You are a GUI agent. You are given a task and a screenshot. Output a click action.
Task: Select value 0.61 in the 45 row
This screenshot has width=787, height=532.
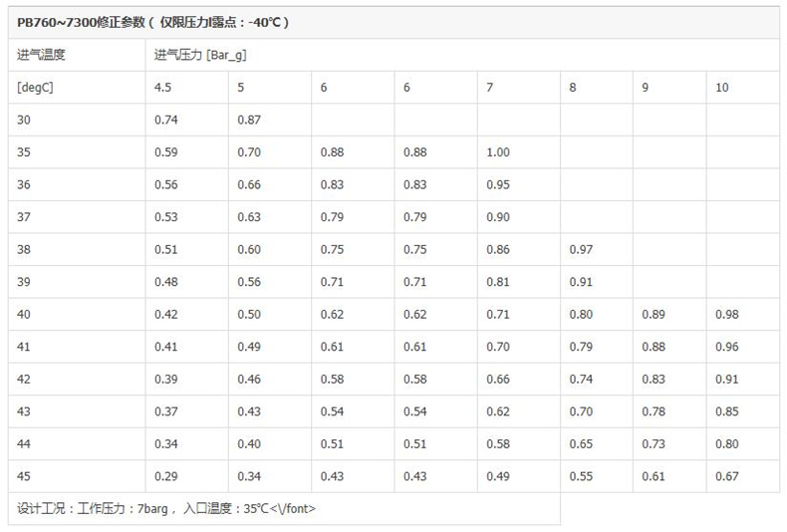point(654,476)
